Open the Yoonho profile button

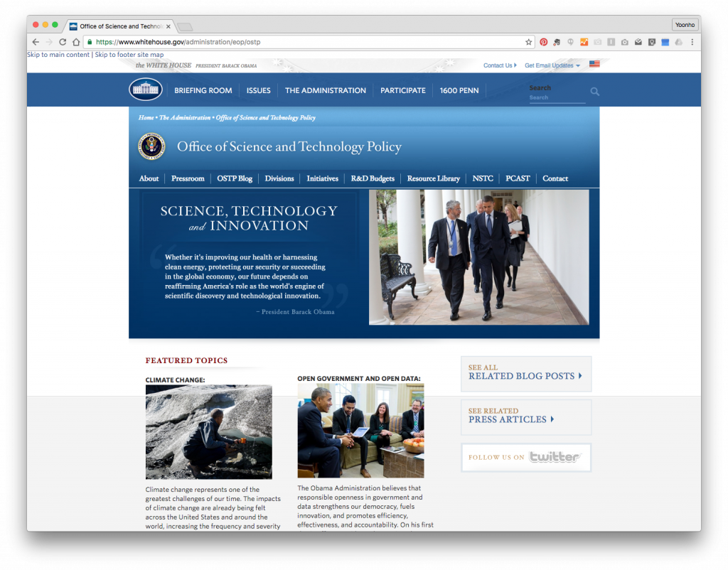tap(685, 25)
